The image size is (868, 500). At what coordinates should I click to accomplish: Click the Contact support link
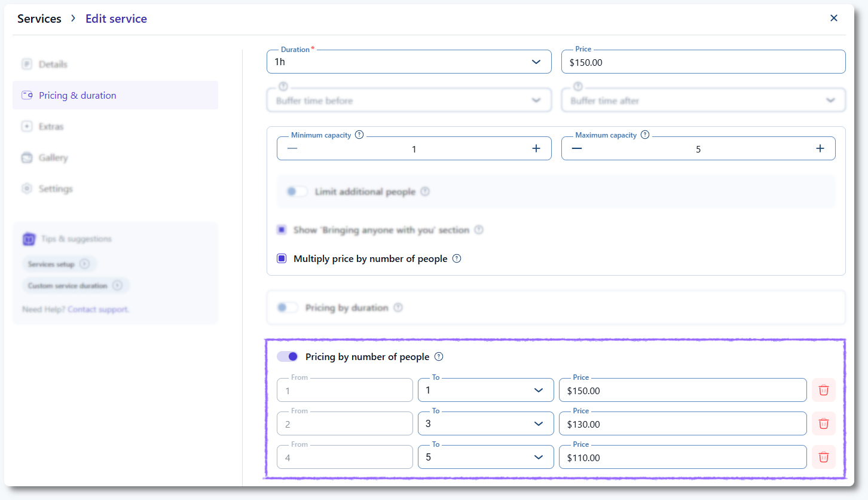98,309
